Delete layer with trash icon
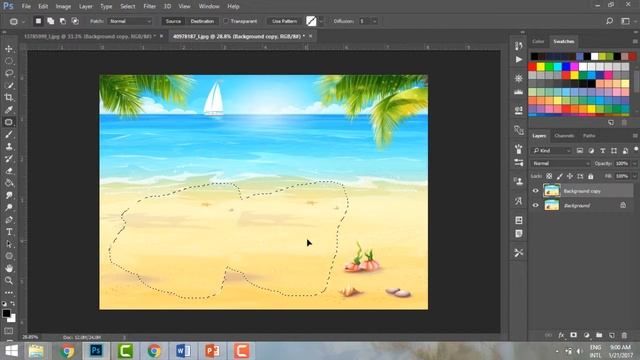Image resolution: width=640 pixels, height=360 pixels. point(624,335)
